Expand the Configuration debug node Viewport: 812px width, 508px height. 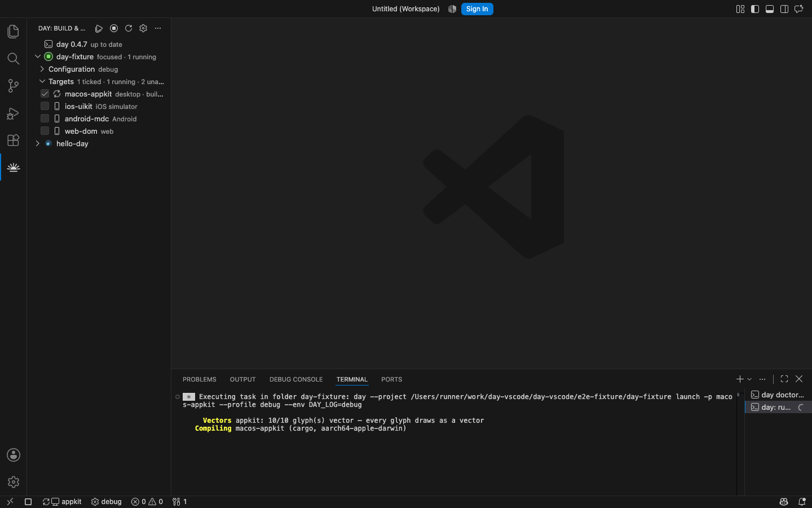point(42,69)
